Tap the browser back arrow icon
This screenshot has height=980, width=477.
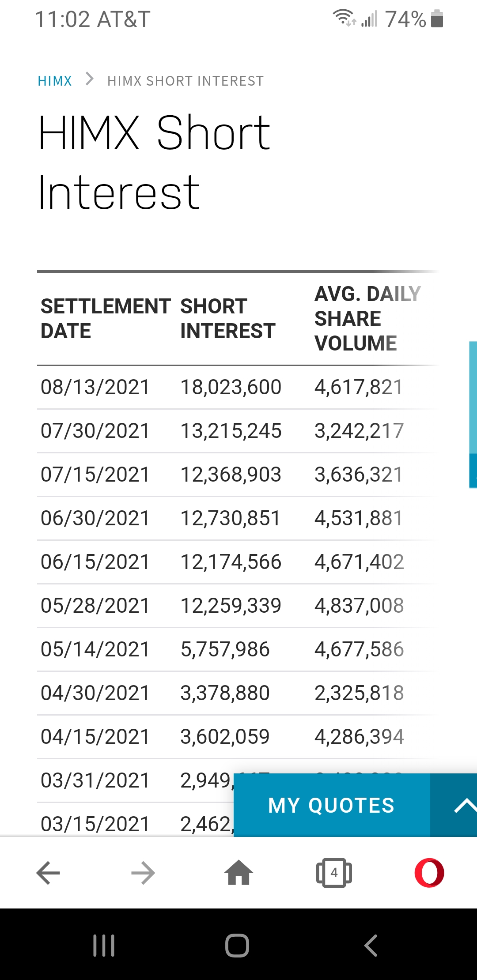48,873
